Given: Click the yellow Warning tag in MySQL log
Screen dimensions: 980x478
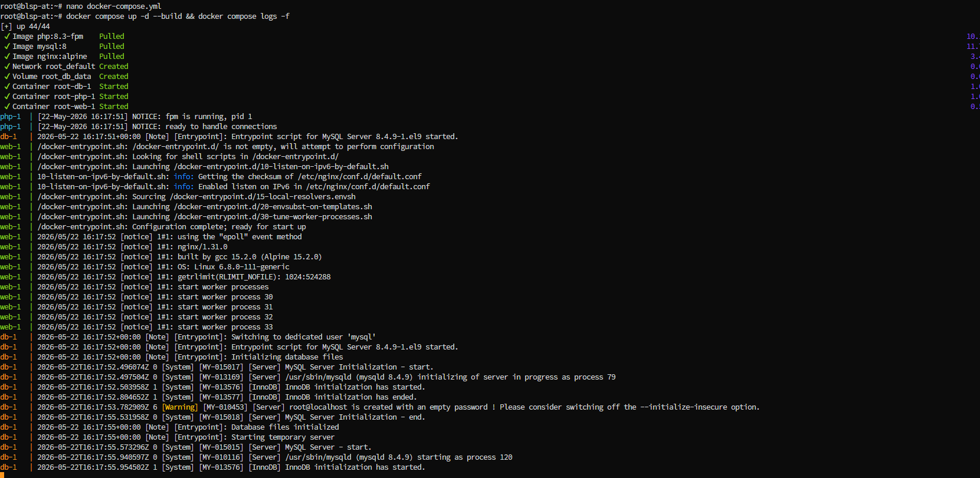Looking at the screenshot, I should click(x=180, y=407).
